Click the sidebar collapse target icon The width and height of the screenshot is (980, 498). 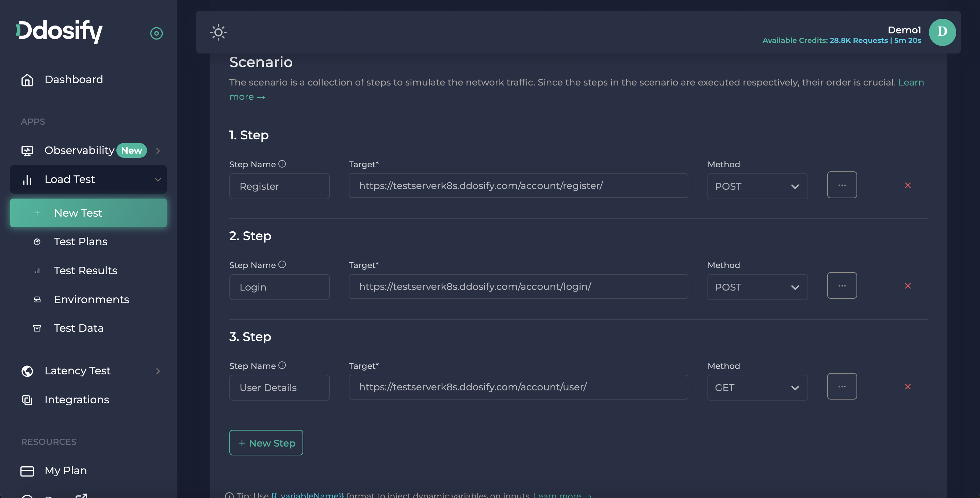[x=157, y=33]
